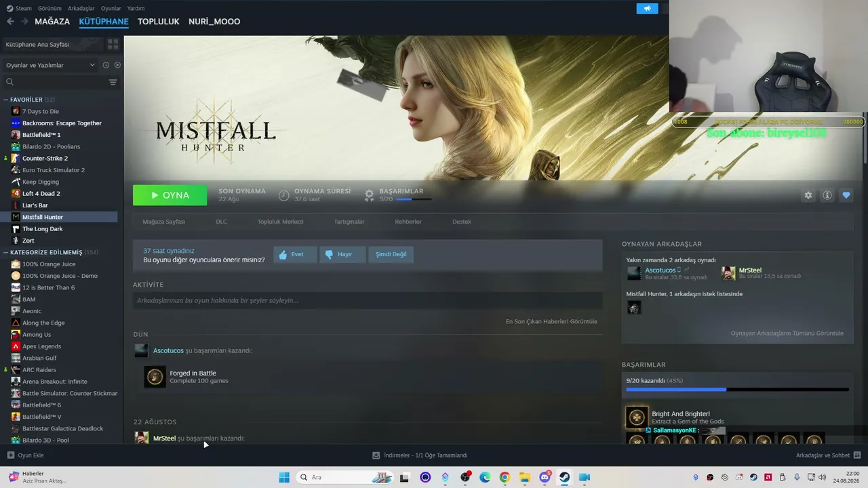868x488 pixels.
Task: Open game settings gear icon
Action: pyautogui.click(x=808, y=195)
